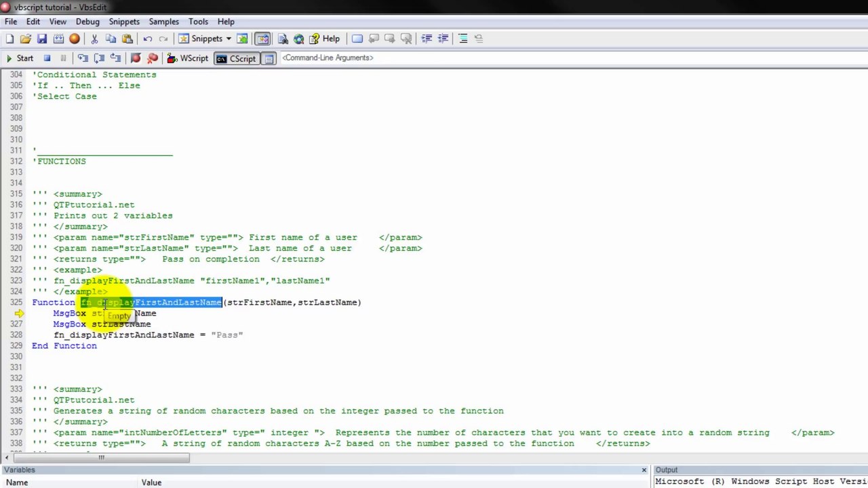Switch script host to WScript
The width and height of the screenshot is (868, 488).
click(188, 58)
